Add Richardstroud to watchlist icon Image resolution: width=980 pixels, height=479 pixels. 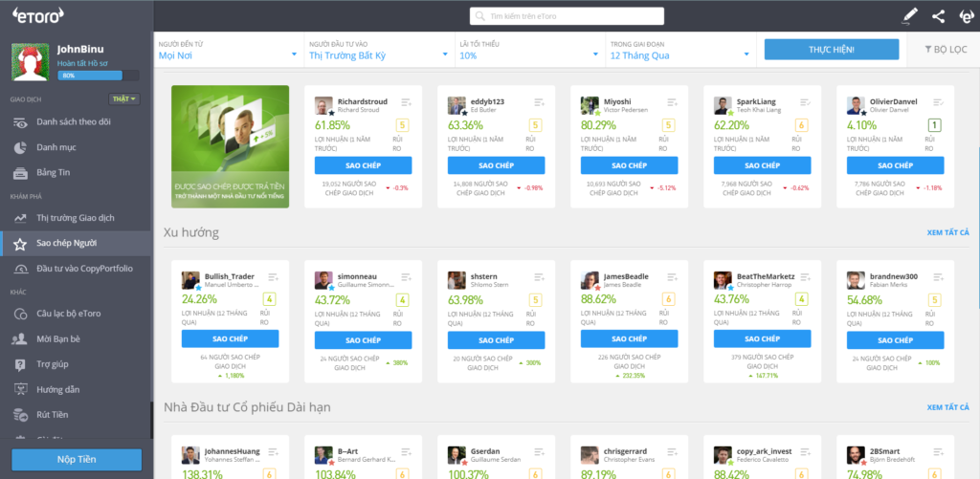pos(406,102)
